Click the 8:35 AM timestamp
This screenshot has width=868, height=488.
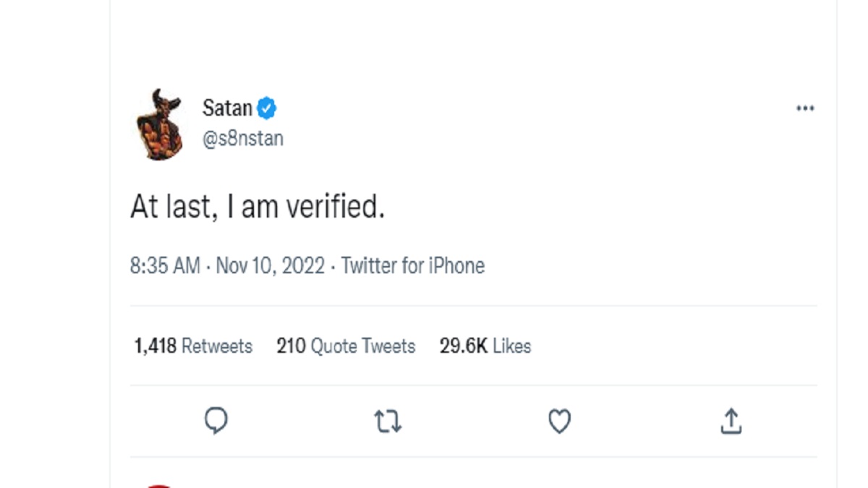coord(165,266)
